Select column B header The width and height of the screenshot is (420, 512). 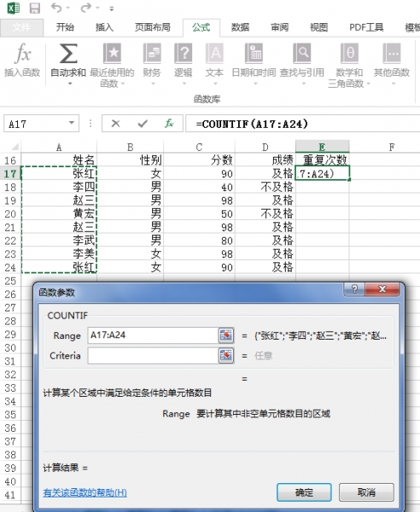(130, 148)
